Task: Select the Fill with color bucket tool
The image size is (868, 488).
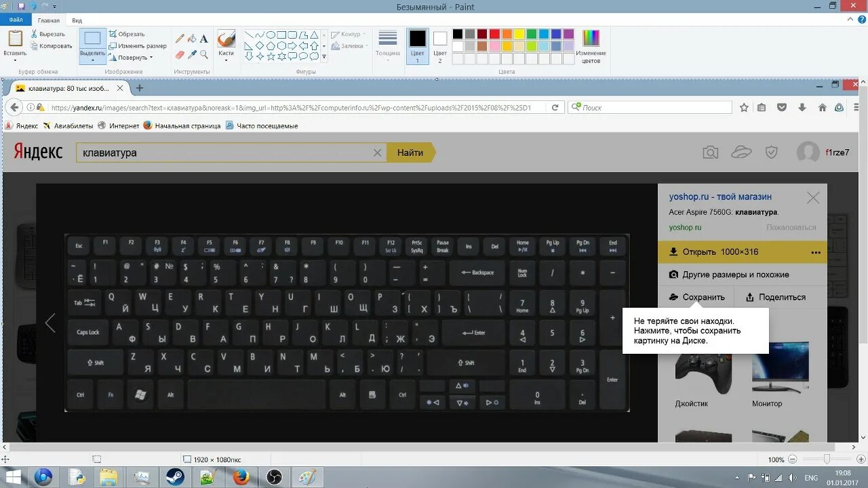Action: tap(192, 39)
